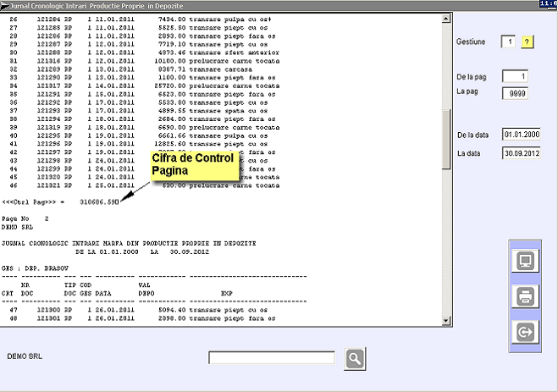The width and height of the screenshot is (558, 392).
Task: Click the De la data date field
Action: (521, 135)
